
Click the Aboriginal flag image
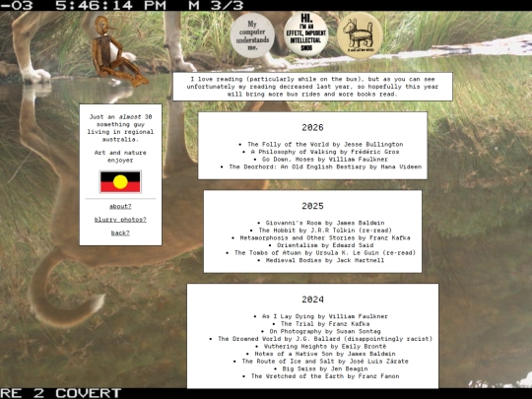(x=120, y=182)
